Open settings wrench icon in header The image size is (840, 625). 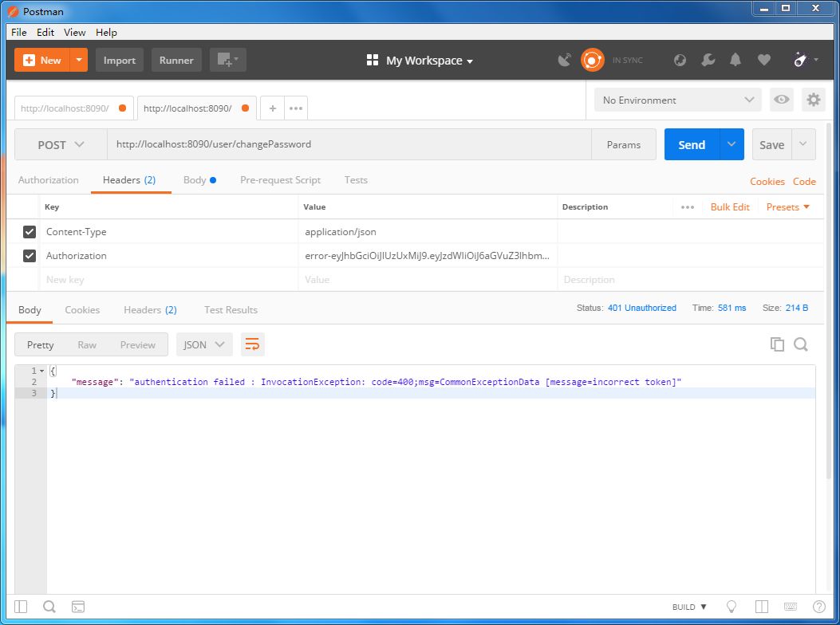(x=708, y=60)
